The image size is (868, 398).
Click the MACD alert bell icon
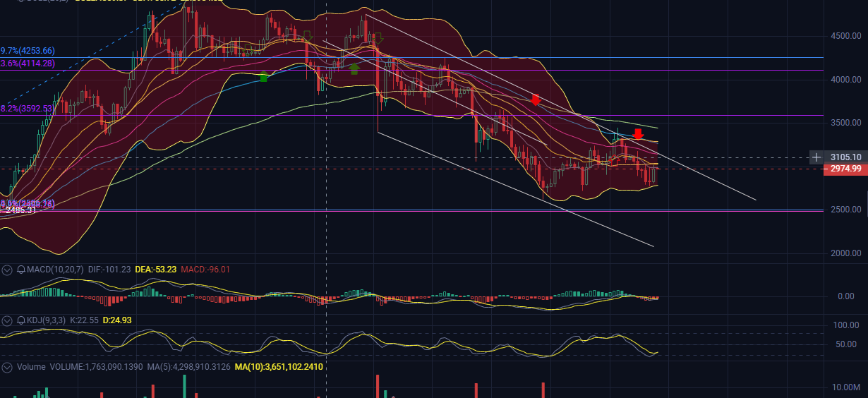pyautogui.click(x=21, y=270)
